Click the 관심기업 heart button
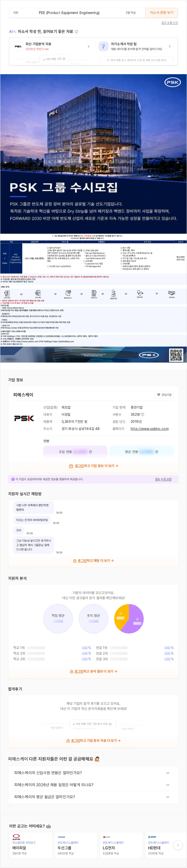This screenshot has height=868, width=187. tap(164, 395)
